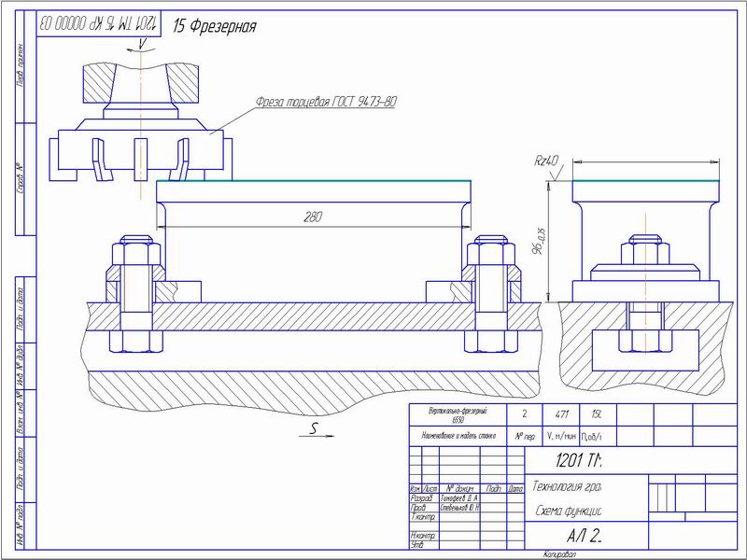Select the rotated stamp '1201 ТМ 15 КР 00000 03'
This screenshot has width=747, height=560.
pyautogui.click(x=99, y=22)
